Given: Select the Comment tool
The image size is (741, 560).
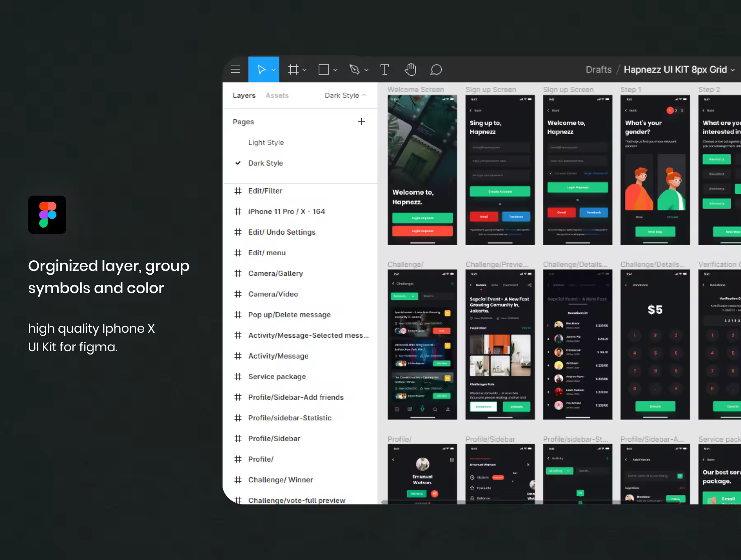Looking at the screenshot, I should coord(436,70).
